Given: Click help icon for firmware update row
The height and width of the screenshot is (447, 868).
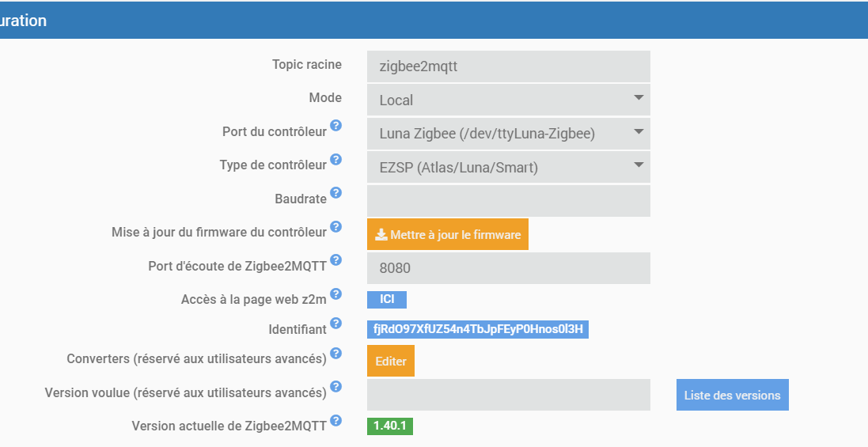Looking at the screenshot, I should 335,227.
